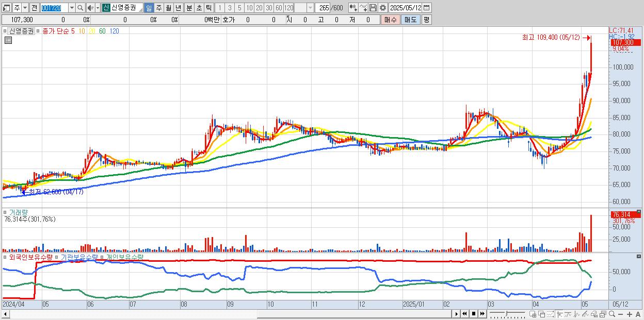Open chart settings gear icon
This screenshot has width=644, height=320.
click(x=383, y=8)
